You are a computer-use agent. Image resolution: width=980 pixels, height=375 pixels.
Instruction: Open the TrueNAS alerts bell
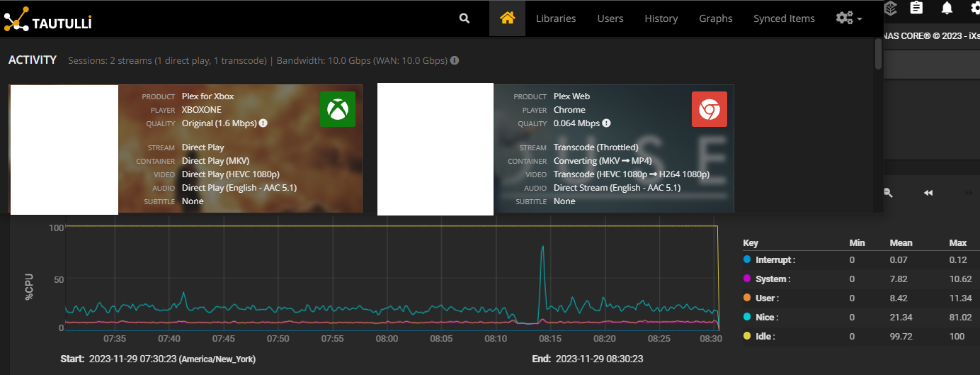[x=947, y=8]
